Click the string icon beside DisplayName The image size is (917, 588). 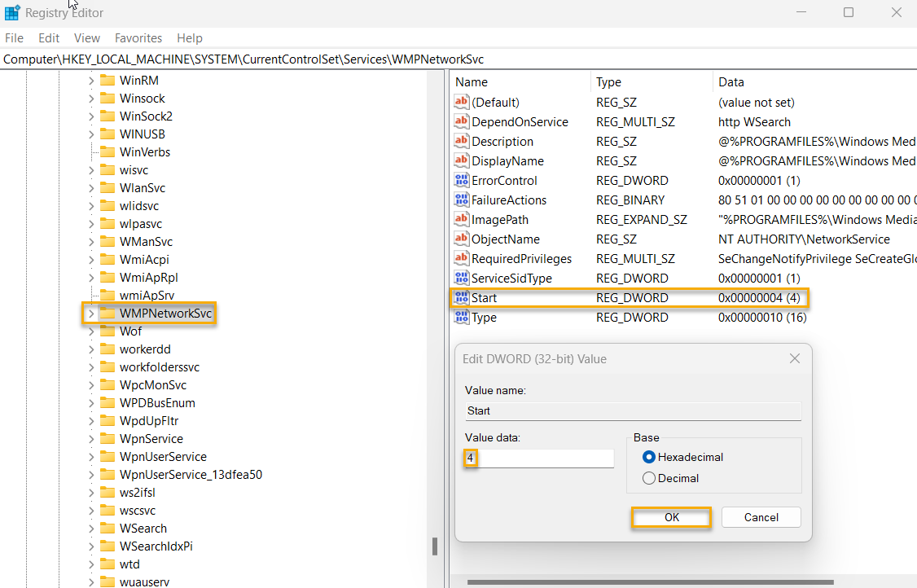pyautogui.click(x=462, y=160)
